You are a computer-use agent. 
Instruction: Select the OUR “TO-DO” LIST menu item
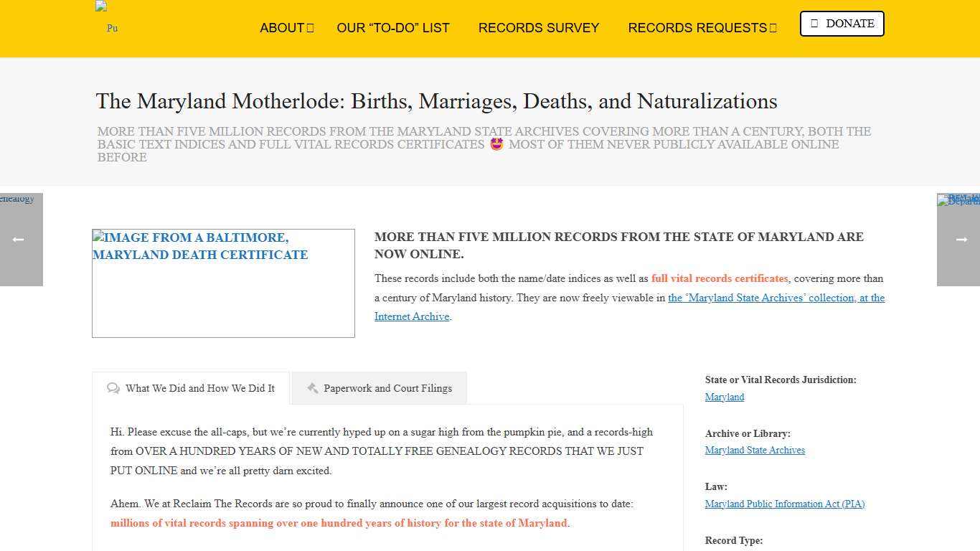[393, 28]
